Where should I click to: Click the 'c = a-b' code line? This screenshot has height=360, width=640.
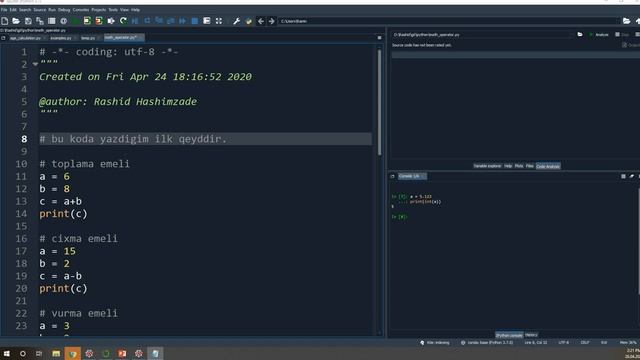60,276
